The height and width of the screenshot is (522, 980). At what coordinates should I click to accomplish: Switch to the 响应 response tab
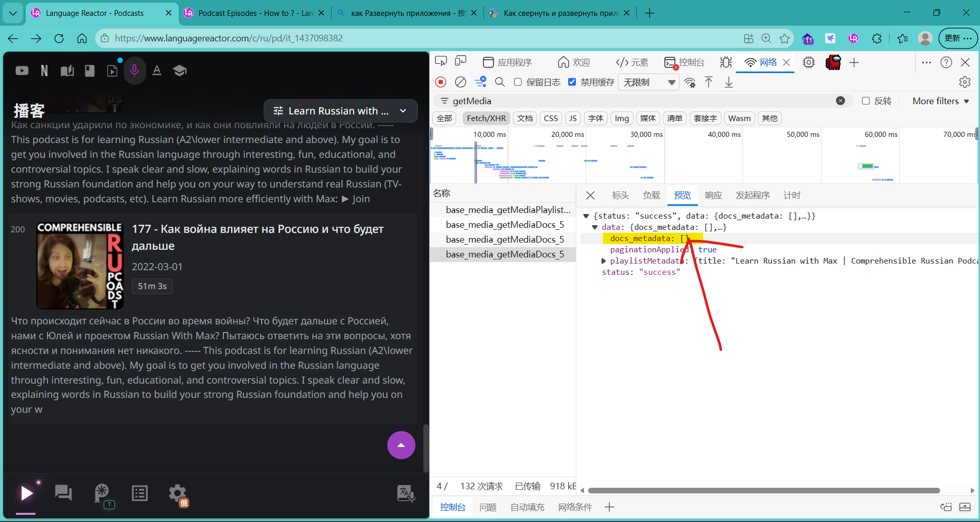pos(713,195)
